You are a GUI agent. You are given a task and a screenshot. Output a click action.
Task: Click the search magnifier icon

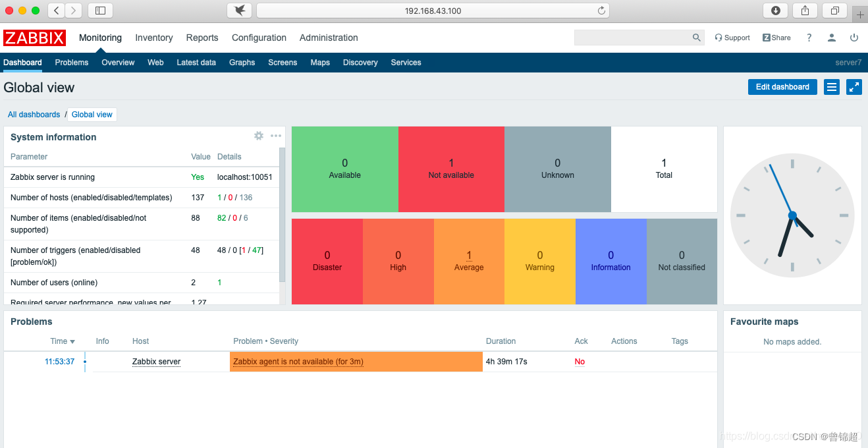[x=697, y=38]
